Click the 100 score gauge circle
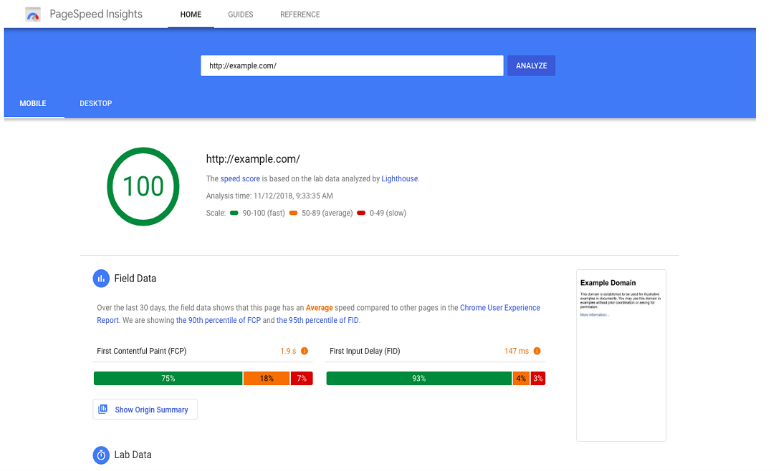 pyautogui.click(x=143, y=187)
